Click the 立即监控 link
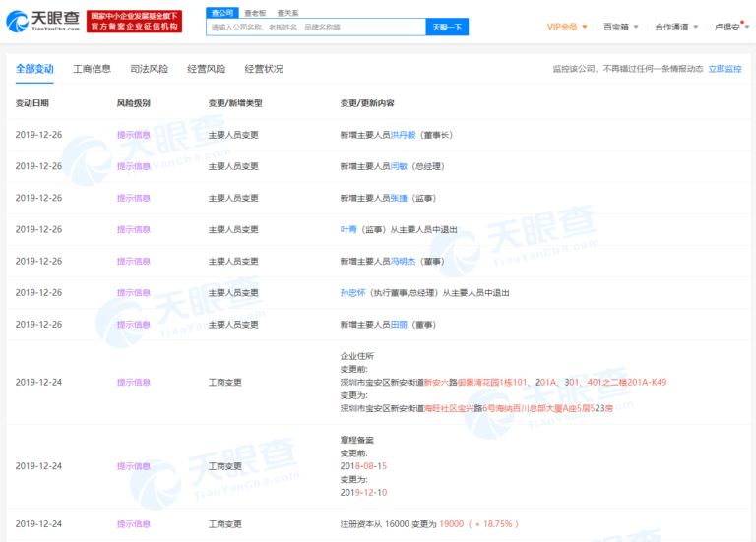 click(x=724, y=69)
